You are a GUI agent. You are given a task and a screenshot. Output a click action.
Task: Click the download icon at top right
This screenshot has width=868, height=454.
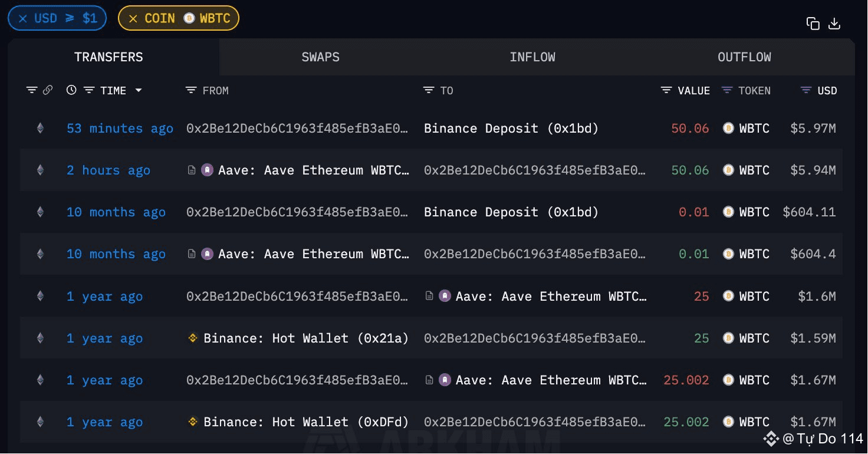coord(834,24)
